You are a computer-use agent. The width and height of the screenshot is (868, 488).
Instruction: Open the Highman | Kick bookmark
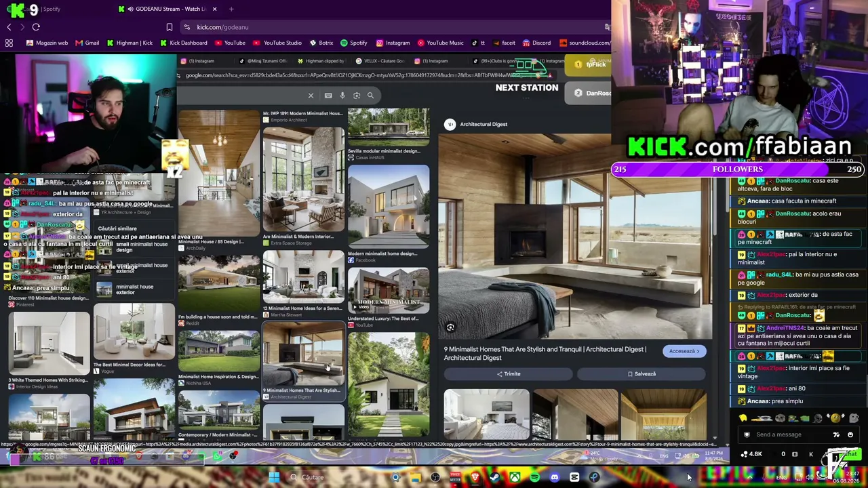click(x=130, y=43)
